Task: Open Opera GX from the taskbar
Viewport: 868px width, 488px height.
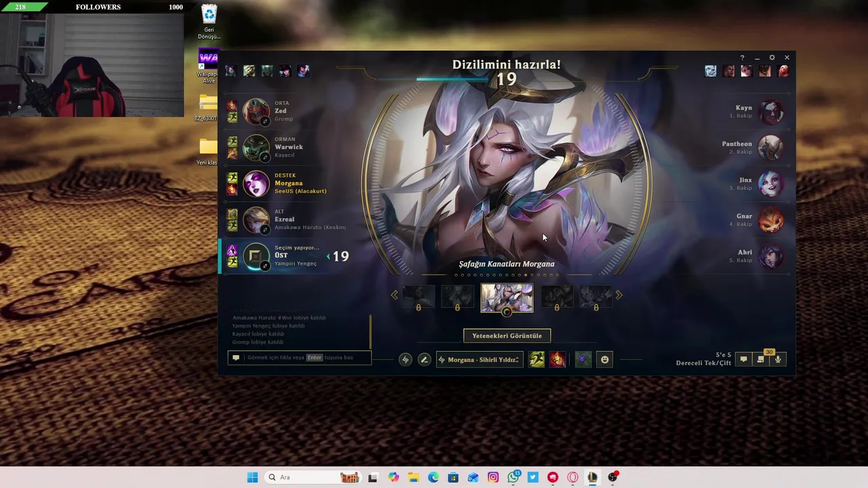Action: [573, 477]
